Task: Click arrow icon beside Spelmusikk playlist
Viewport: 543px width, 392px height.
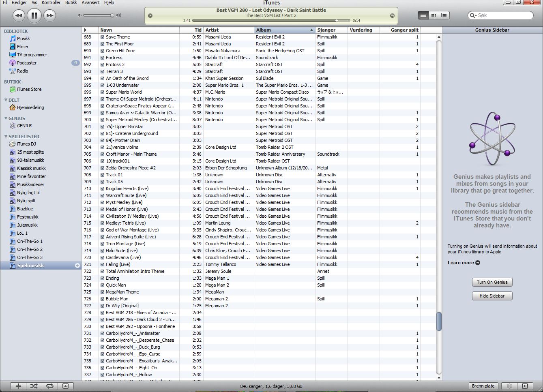Action: (x=77, y=266)
